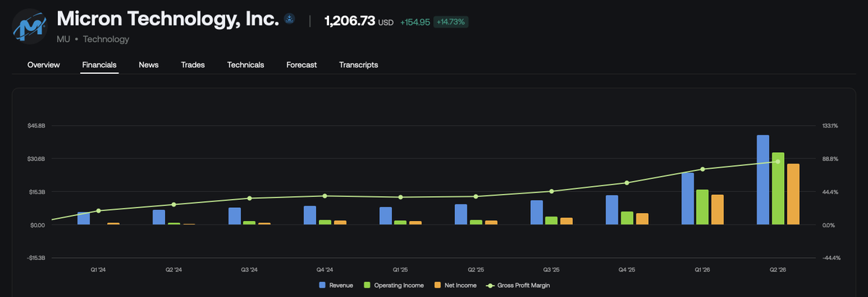Select the Q4 '25 Operating Income bar
The height and width of the screenshot is (297, 868).
pos(627,218)
